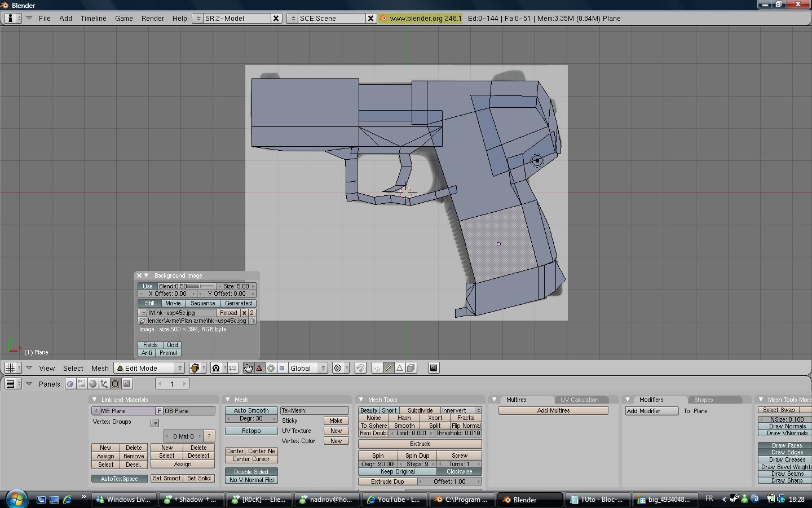Click the ME:Plane mesh name field
Screen dimensions: 812x508
click(127, 411)
